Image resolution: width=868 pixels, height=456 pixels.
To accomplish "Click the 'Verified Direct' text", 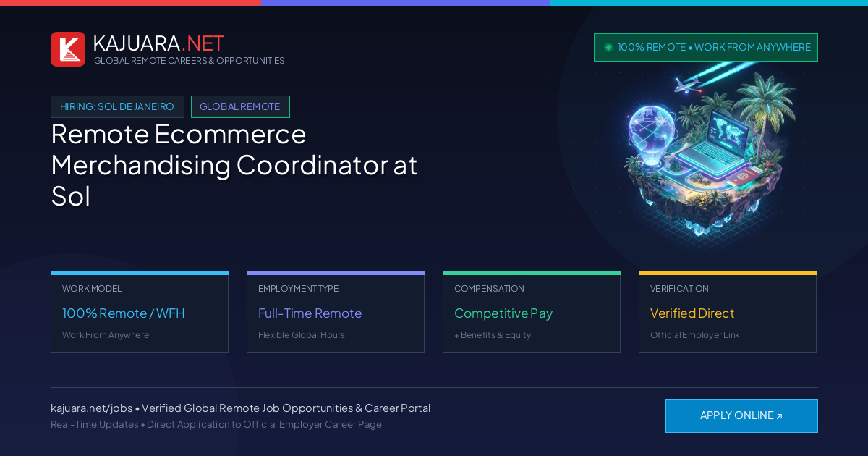I will [x=692, y=313].
